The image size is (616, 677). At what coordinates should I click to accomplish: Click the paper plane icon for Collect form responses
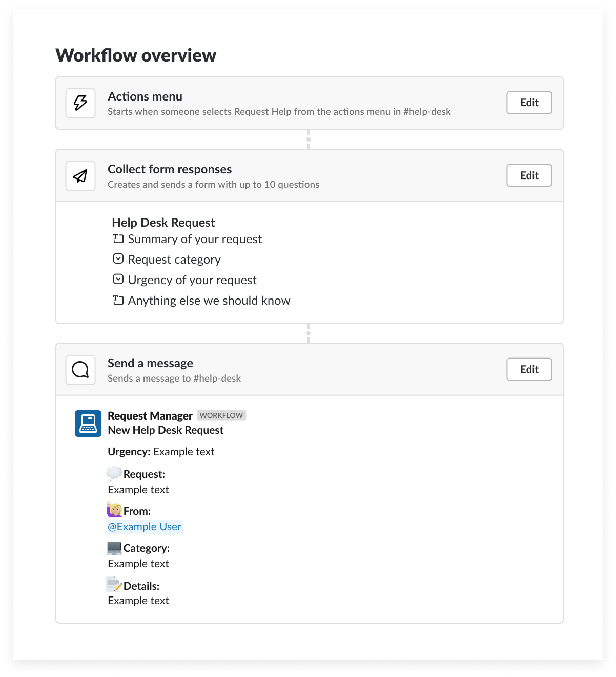(80, 176)
